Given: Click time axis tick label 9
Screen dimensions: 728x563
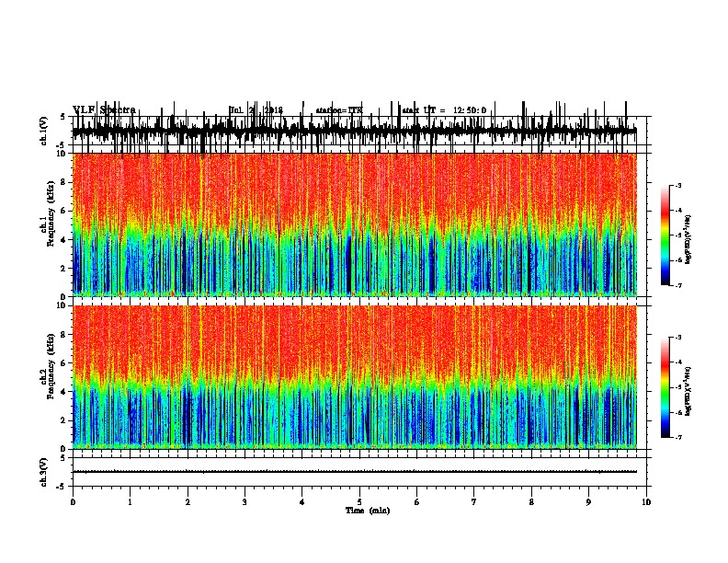Looking at the screenshot, I should pyautogui.click(x=588, y=502).
